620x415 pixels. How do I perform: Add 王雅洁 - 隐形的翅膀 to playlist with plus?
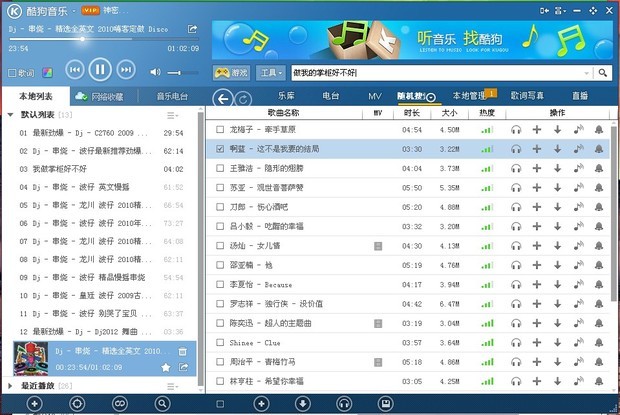click(537, 168)
